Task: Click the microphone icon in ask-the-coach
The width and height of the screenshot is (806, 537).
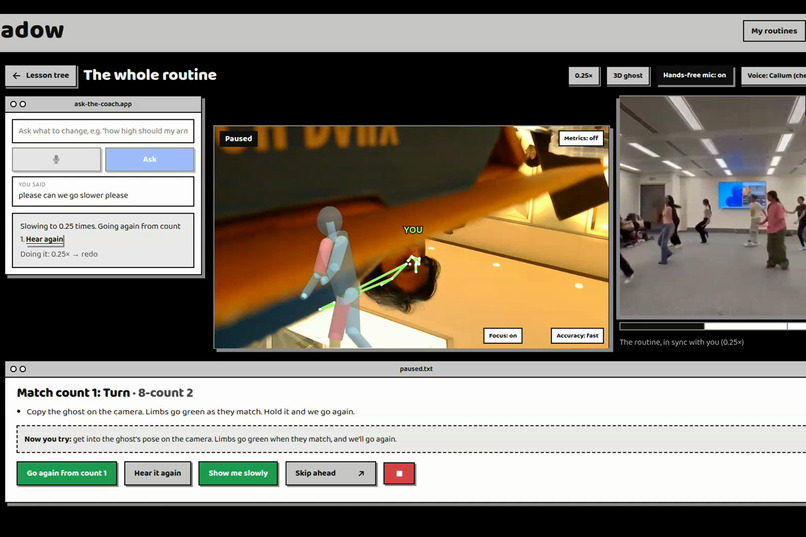Action: (57, 159)
